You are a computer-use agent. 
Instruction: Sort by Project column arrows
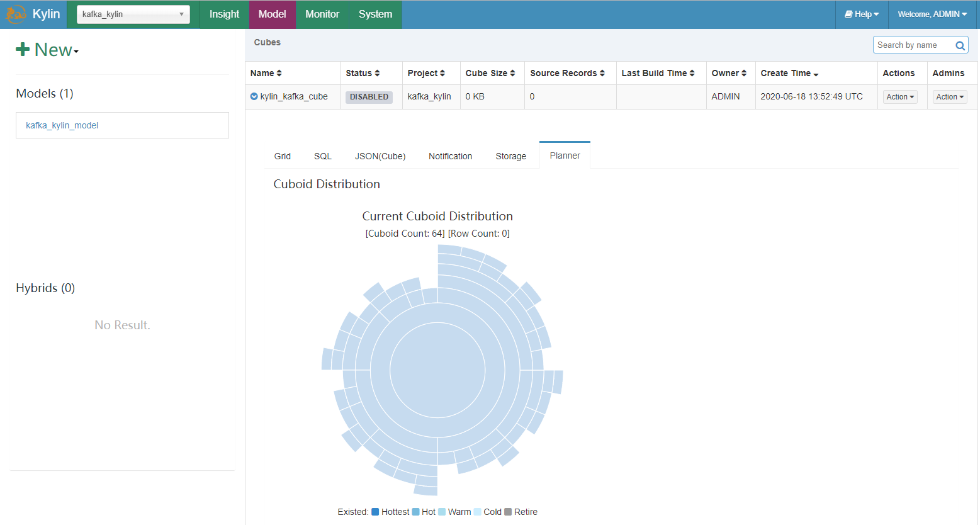[x=442, y=73]
